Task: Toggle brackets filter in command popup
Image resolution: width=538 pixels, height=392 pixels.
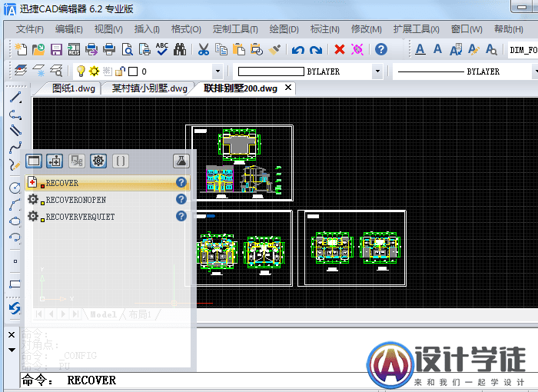Action: pyautogui.click(x=121, y=161)
